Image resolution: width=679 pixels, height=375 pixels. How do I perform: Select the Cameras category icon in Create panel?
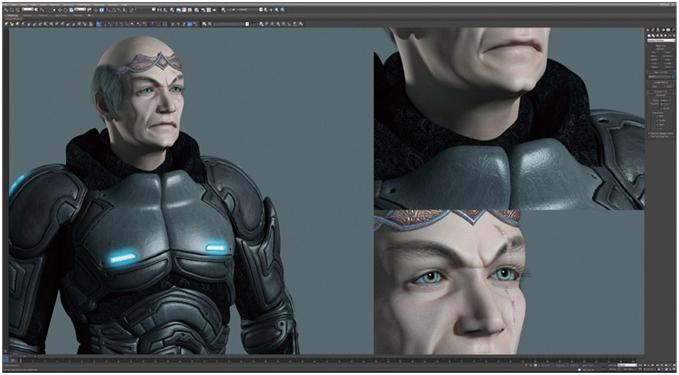661,36
